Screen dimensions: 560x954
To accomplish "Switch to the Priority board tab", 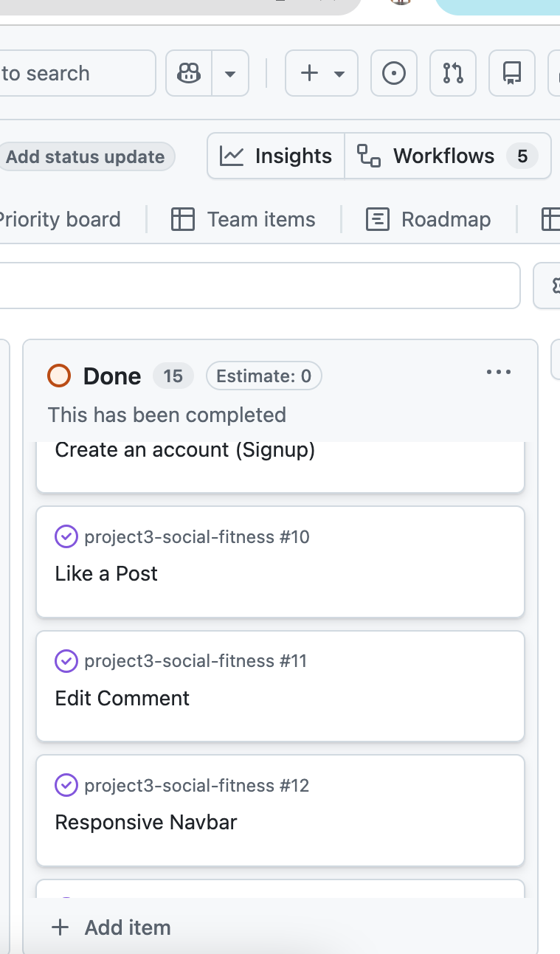I will 59,219.
